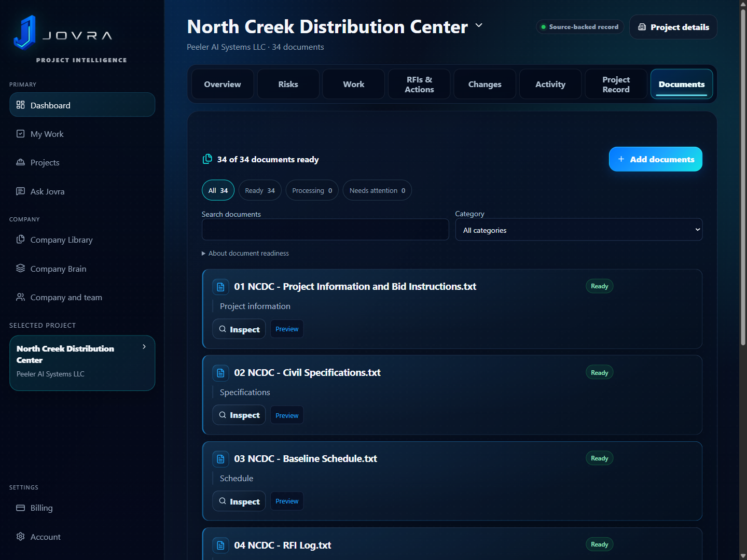The height and width of the screenshot is (560, 747).
Task: Click file icon beside 01 NCDC document
Action: point(220,287)
